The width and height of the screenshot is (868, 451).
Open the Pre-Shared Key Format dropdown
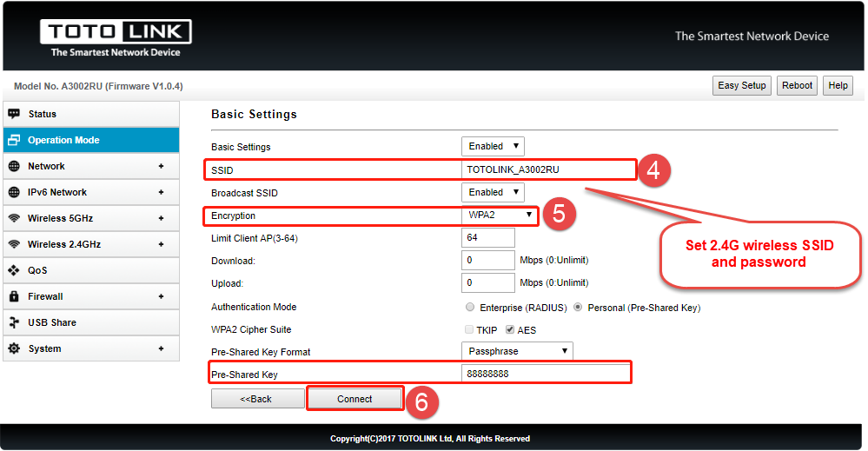(x=517, y=351)
